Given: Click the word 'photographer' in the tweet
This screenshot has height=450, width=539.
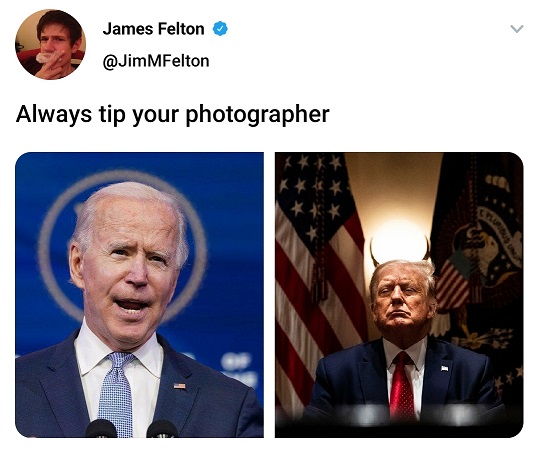Looking at the screenshot, I should click(x=258, y=115).
